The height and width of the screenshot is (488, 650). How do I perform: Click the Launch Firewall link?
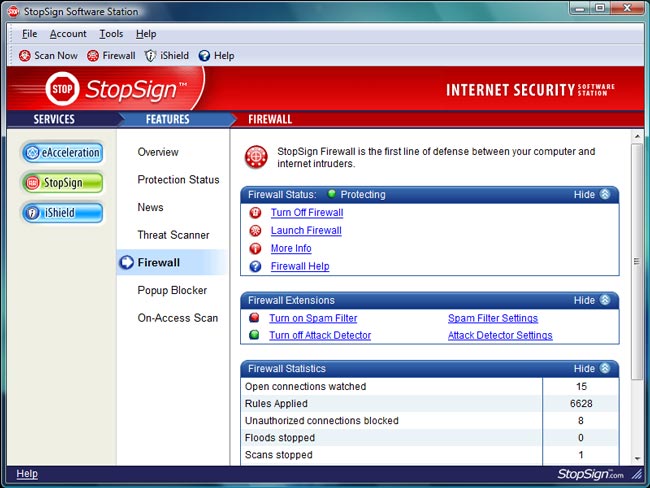[306, 231]
